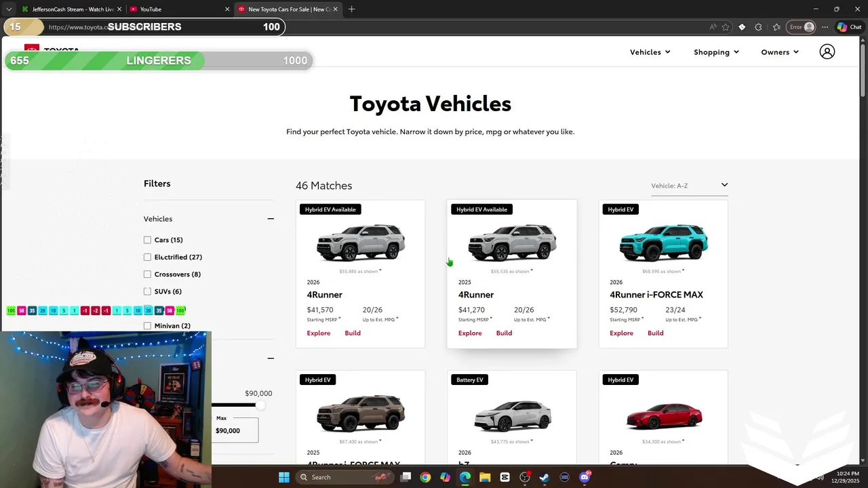Click Explore on the 2026 4Runner
Image resolution: width=868 pixels, height=488 pixels.
click(x=318, y=333)
